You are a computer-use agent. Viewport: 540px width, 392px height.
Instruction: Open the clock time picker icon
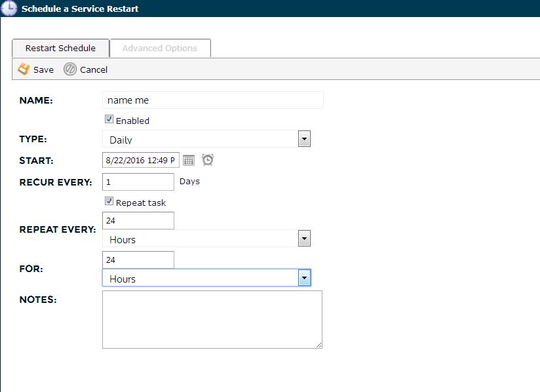(208, 159)
